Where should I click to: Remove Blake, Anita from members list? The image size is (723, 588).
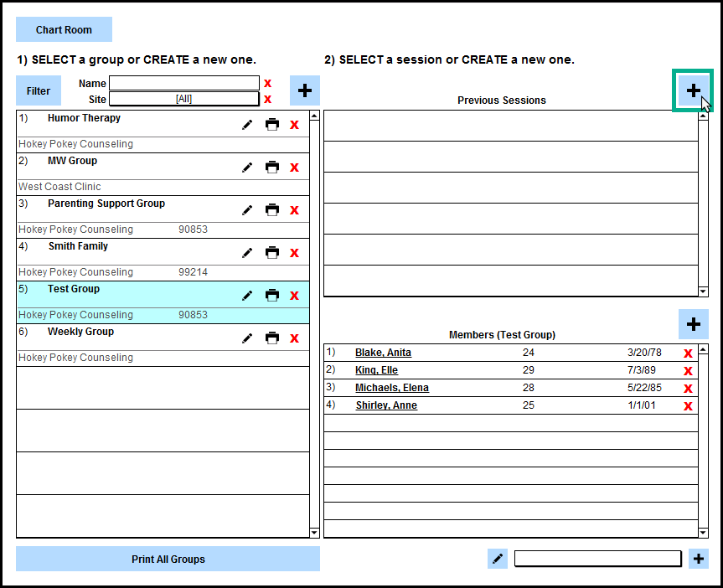(x=688, y=353)
